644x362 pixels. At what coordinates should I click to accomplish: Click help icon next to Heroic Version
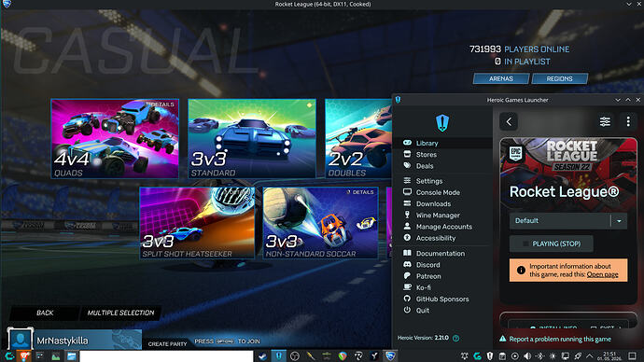pyautogui.click(x=455, y=338)
